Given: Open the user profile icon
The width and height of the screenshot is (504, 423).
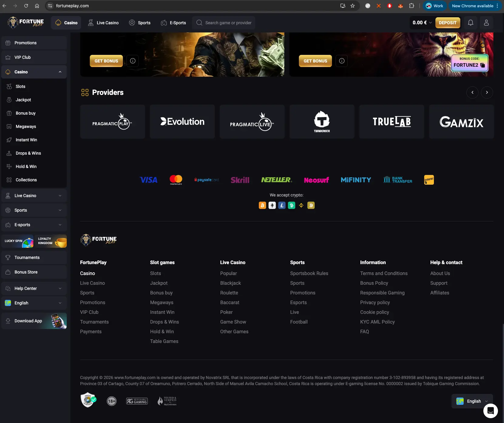Looking at the screenshot, I should (486, 23).
